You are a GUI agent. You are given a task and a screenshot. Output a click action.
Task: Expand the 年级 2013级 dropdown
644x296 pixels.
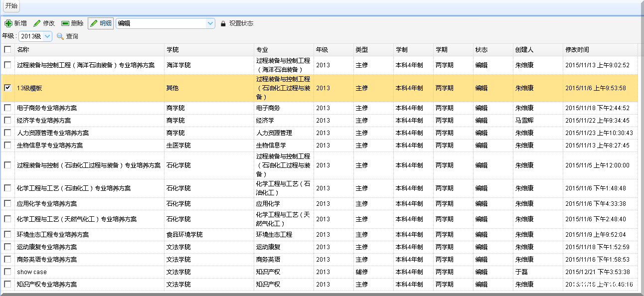[x=47, y=36]
